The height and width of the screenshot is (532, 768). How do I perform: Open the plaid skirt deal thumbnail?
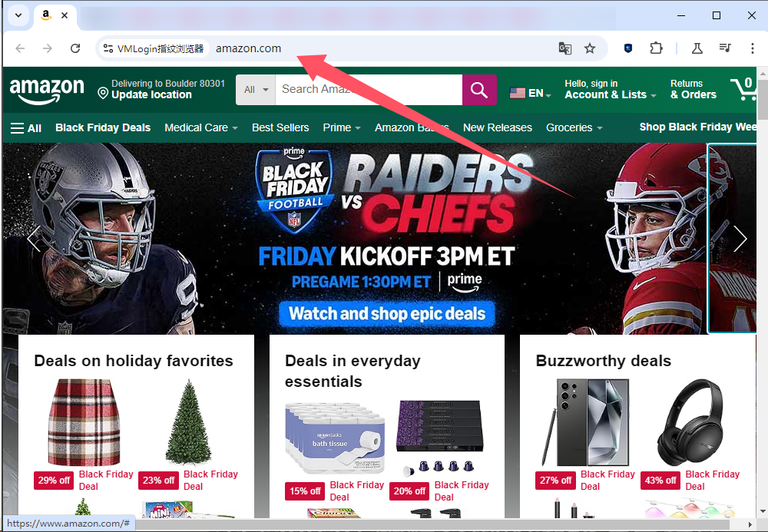pyautogui.click(x=84, y=422)
